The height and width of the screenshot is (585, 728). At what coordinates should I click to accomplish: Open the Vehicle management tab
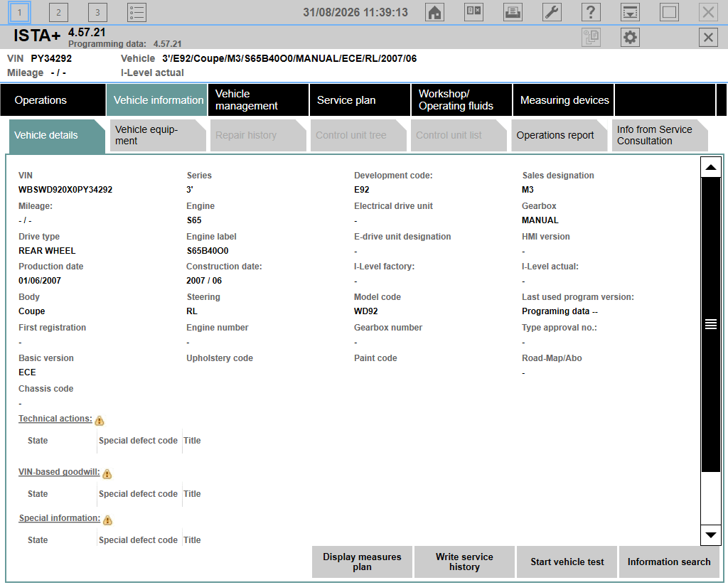point(259,100)
